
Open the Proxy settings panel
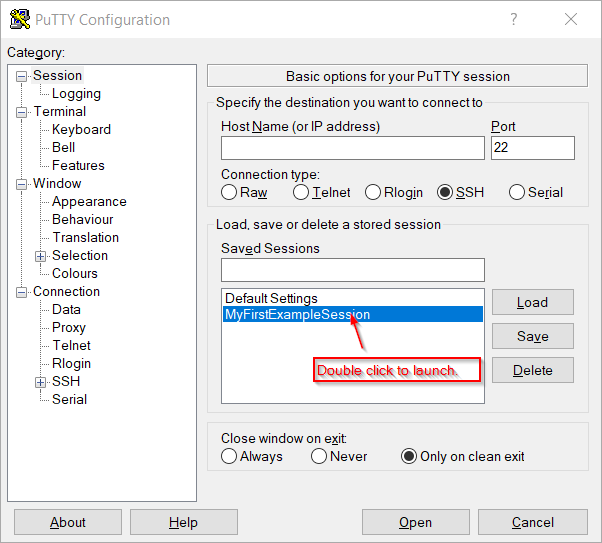pyautogui.click(x=69, y=327)
